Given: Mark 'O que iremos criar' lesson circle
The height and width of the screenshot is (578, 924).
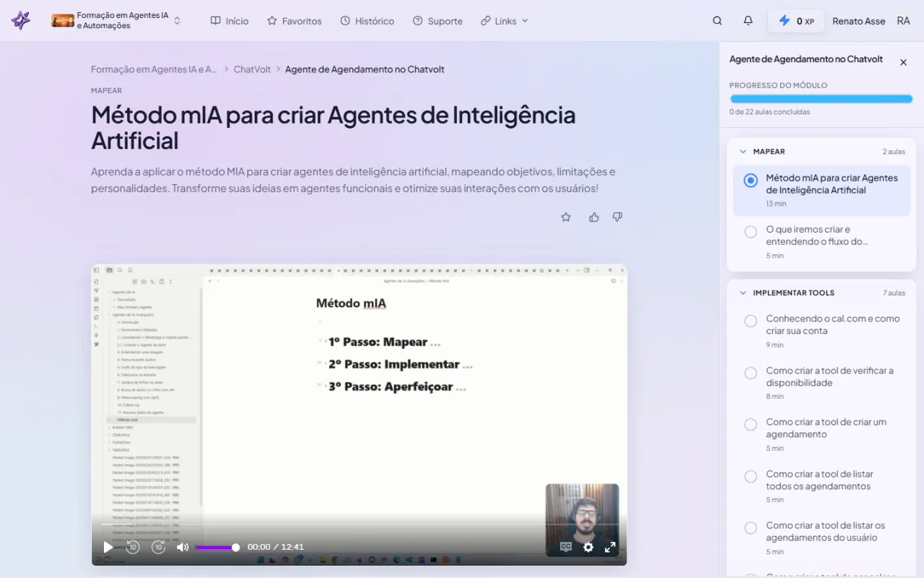Looking at the screenshot, I should pyautogui.click(x=751, y=232).
